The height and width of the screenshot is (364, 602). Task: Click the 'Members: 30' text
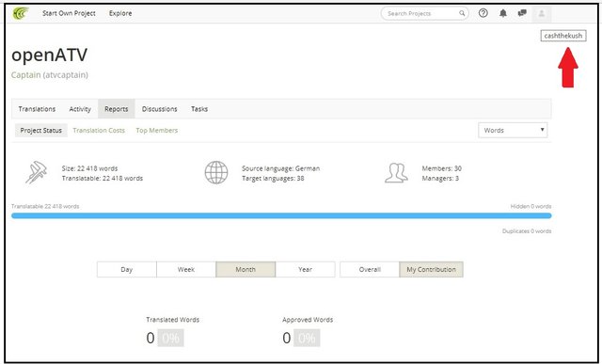pyautogui.click(x=442, y=168)
